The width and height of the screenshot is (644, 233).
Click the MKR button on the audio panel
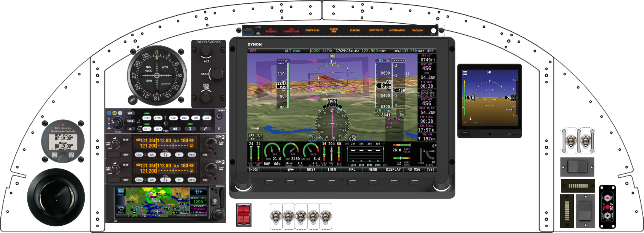point(130,114)
